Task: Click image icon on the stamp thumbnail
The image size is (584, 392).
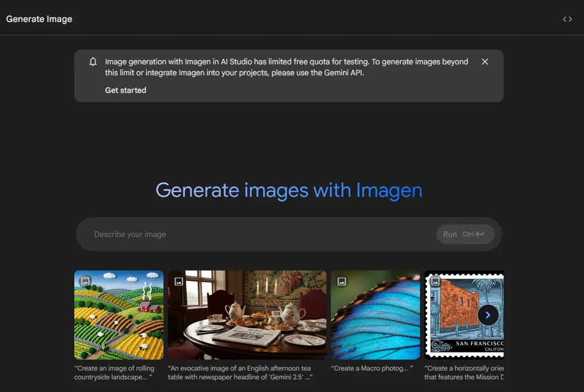Action: [x=435, y=281]
